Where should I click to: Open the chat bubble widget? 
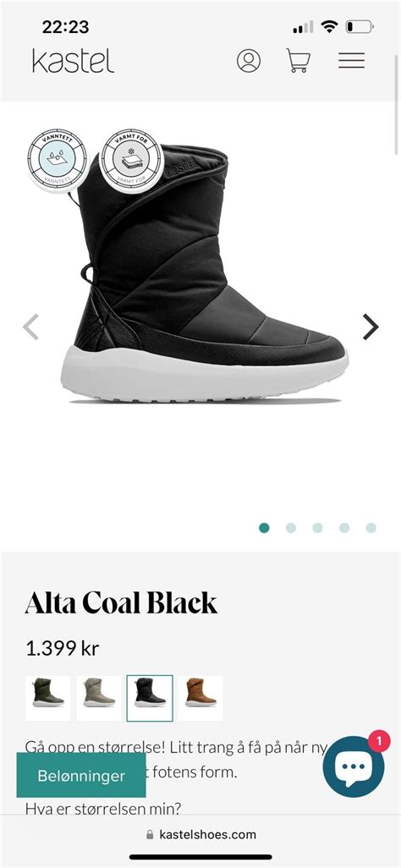click(x=354, y=766)
